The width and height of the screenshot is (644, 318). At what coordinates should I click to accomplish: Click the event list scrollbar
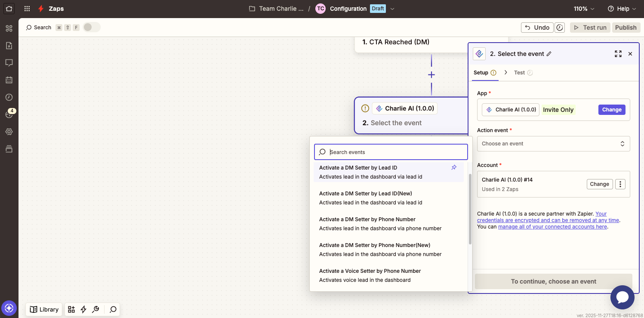[x=470, y=209]
